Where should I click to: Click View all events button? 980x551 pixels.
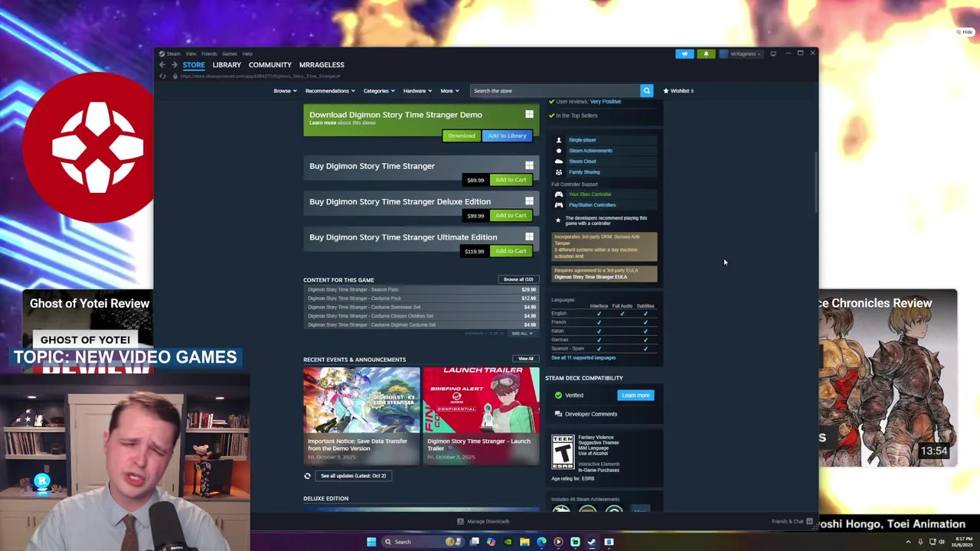(525, 358)
